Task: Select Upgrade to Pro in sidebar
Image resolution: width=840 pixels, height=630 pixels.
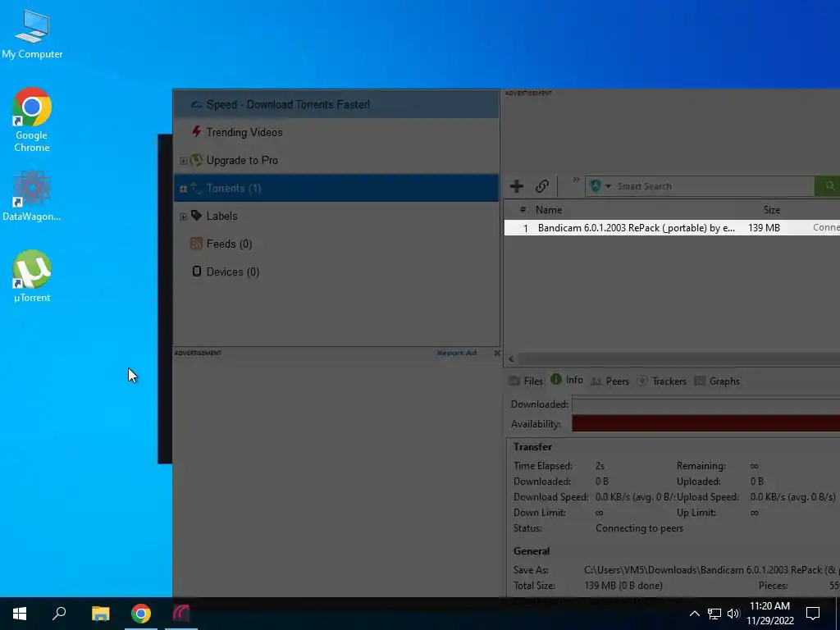Action: (336, 160)
